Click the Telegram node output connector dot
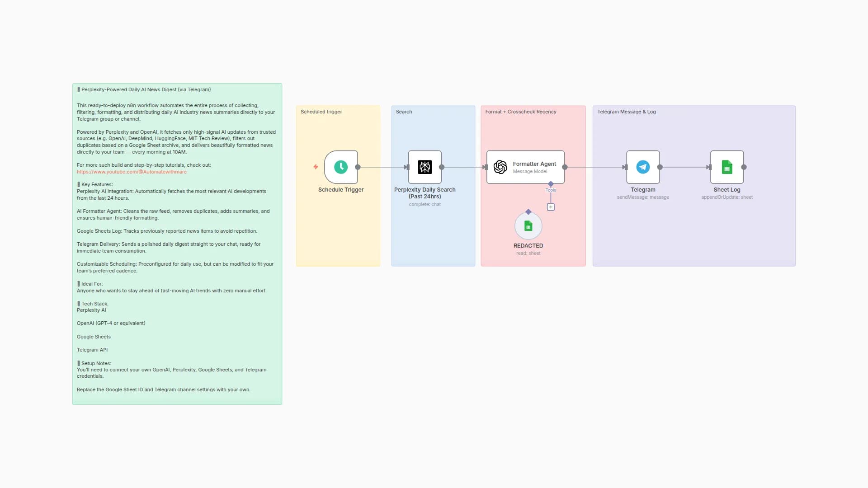The height and width of the screenshot is (488, 868). pos(660,167)
